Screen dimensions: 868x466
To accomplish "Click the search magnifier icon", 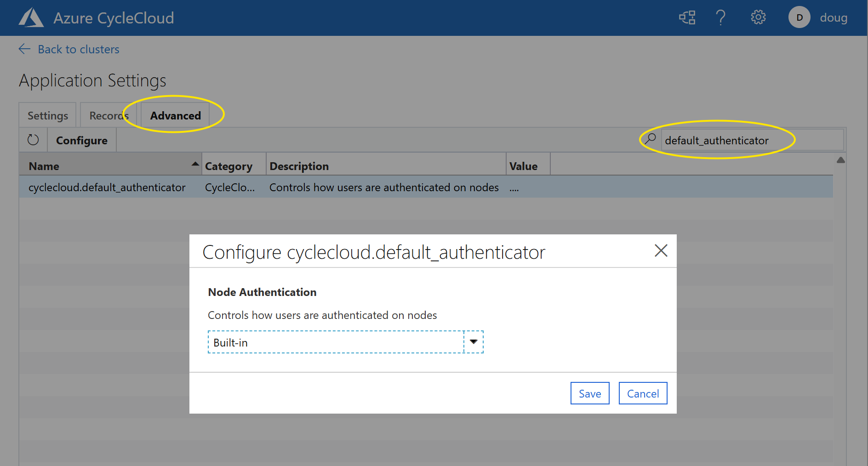I will (x=650, y=139).
